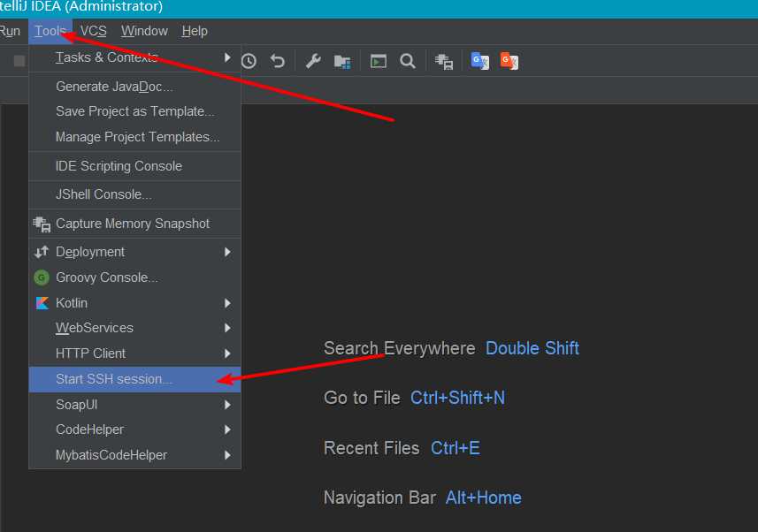Image resolution: width=758 pixels, height=532 pixels.
Task: Click the Ctrl+E shortcut text
Action: click(x=456, y=448)
